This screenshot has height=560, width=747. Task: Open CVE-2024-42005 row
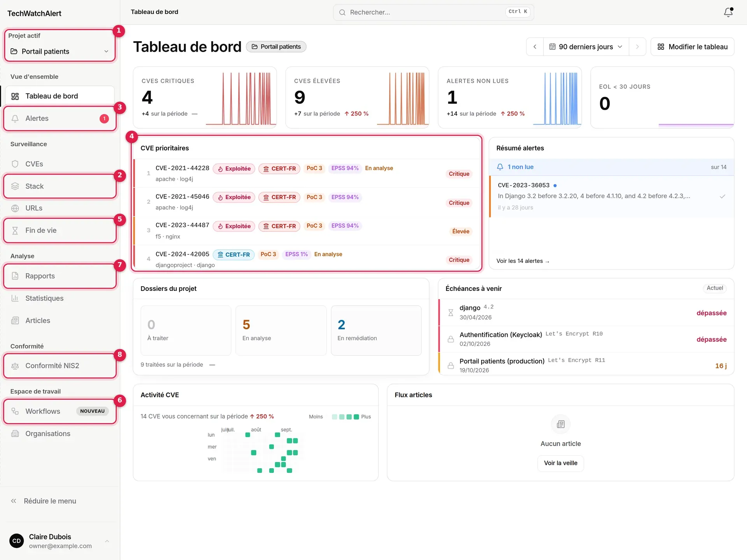[307, 257]
